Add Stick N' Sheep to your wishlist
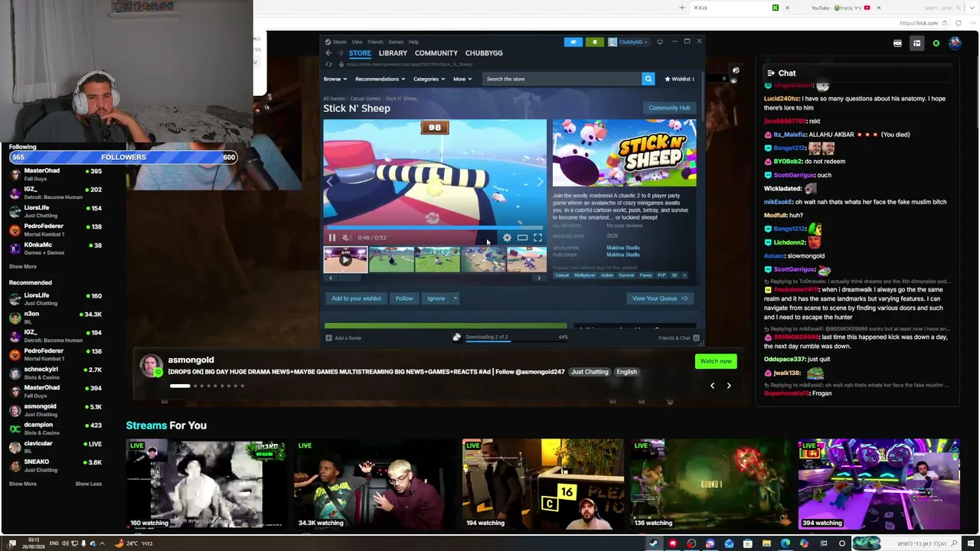 pos(356,298)
